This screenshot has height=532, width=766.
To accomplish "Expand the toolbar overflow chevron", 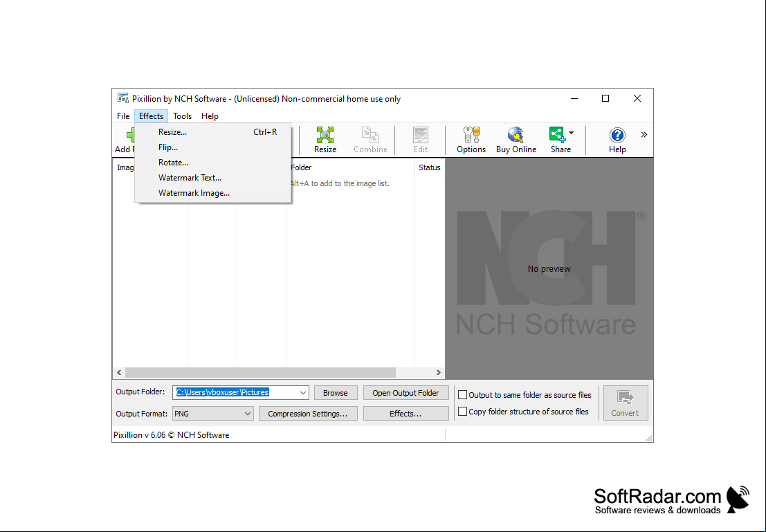I will click(644, 134).
